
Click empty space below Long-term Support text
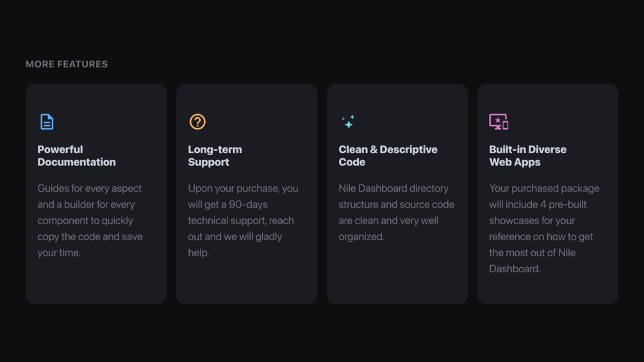pos(247,281)
